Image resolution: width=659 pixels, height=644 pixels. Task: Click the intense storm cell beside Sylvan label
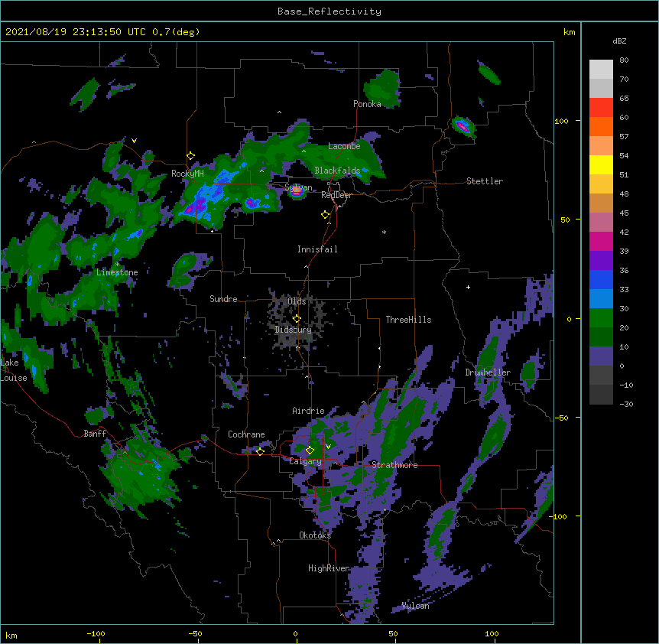click(x=297, y=191)
